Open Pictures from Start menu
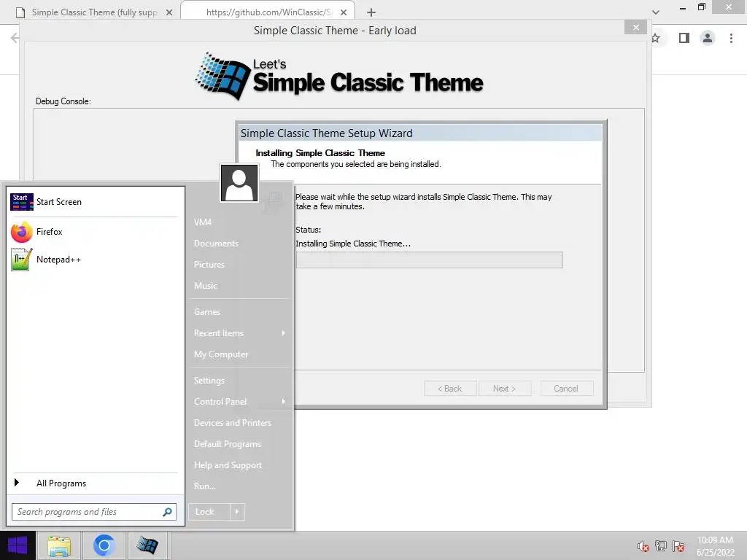747x560 pixels. (209, 265)
